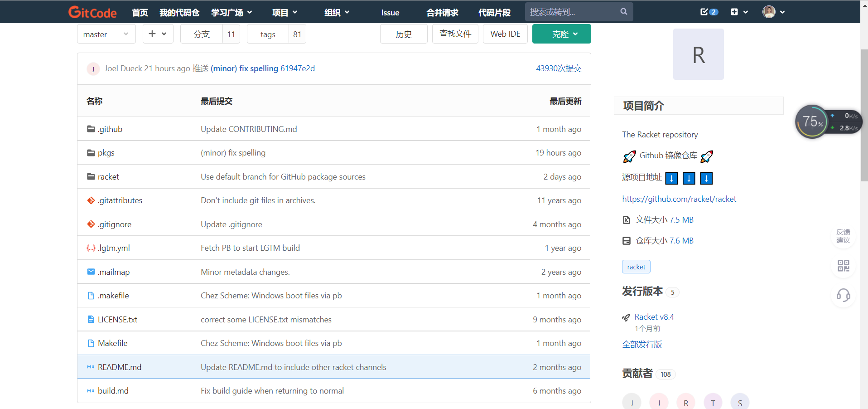Click the 贡献者 count badge 108
Screen dimensions: 868x409
(665, 375)
